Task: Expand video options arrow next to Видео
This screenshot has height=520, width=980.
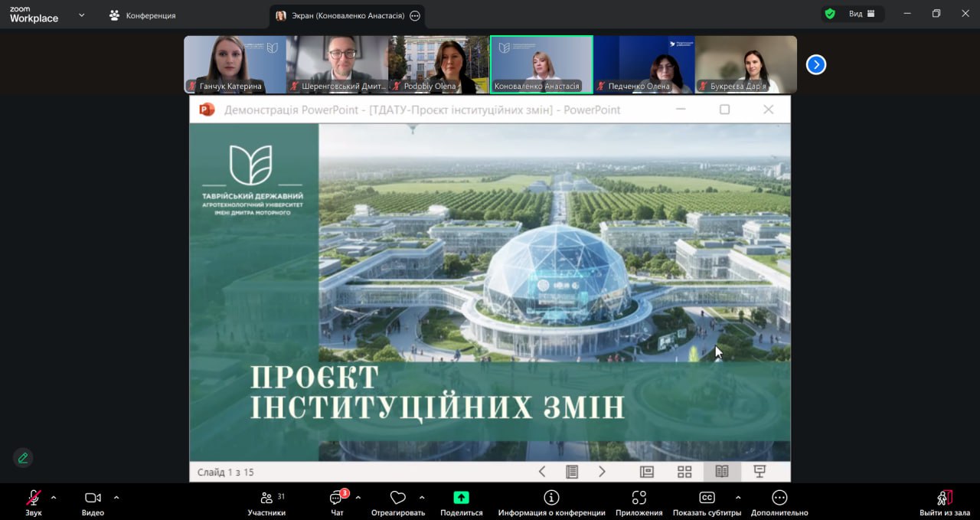Action: pyautogui.click(x=116, y=498)
